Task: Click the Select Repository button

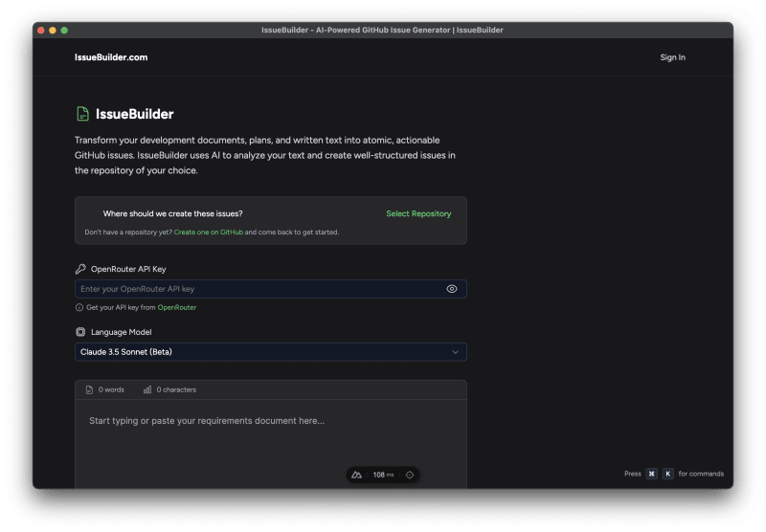Action: [418, 213]
